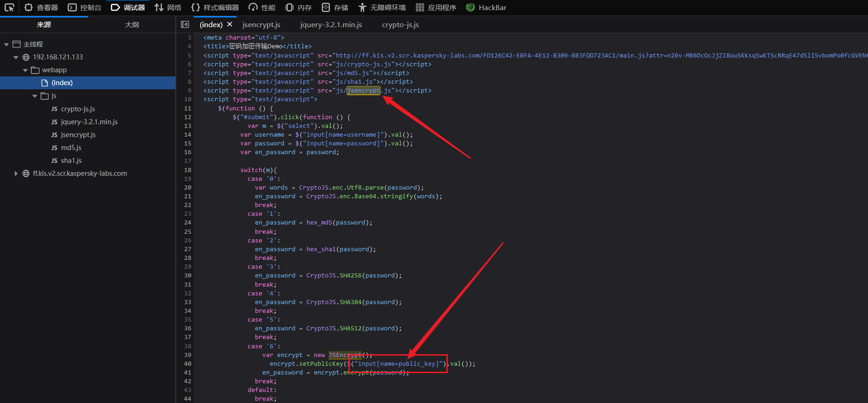Select the 调试器 Debugger panel

pyautogui.click(x=128, y=7)
